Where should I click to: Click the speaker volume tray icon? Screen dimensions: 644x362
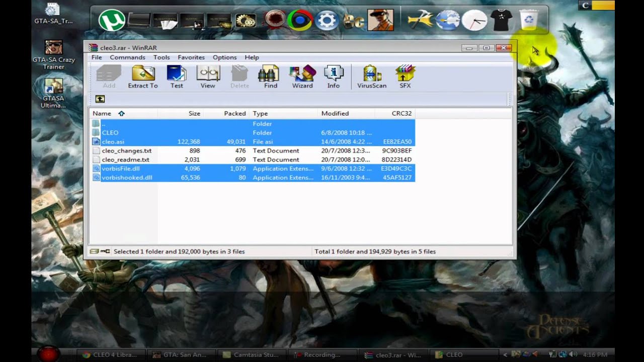click(x=574, y=354)
